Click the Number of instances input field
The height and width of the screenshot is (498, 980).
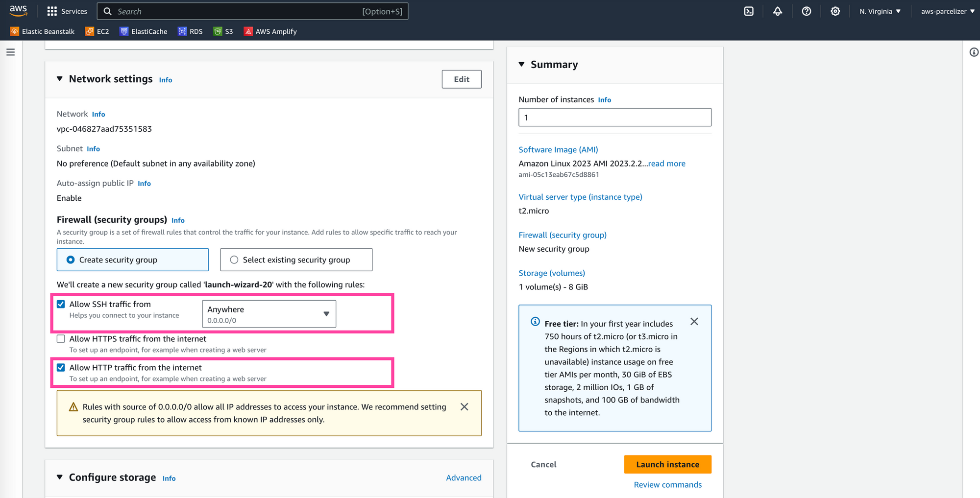point(614,117)
